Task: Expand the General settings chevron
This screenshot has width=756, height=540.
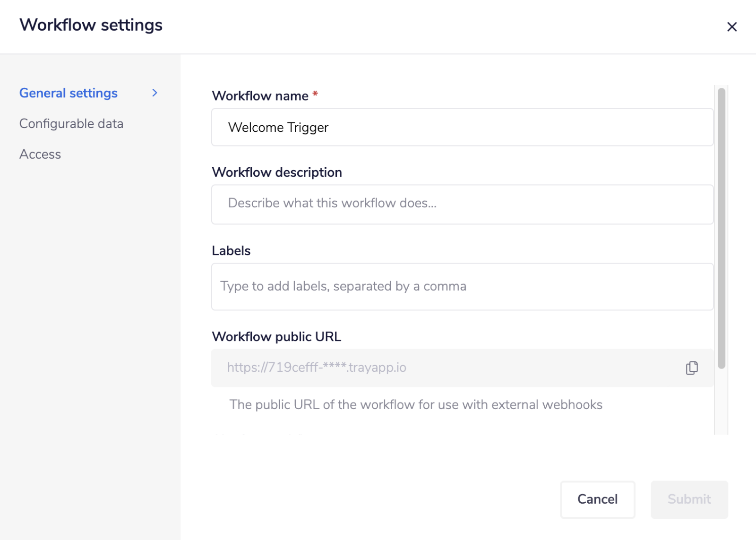Action: point(155,93)
